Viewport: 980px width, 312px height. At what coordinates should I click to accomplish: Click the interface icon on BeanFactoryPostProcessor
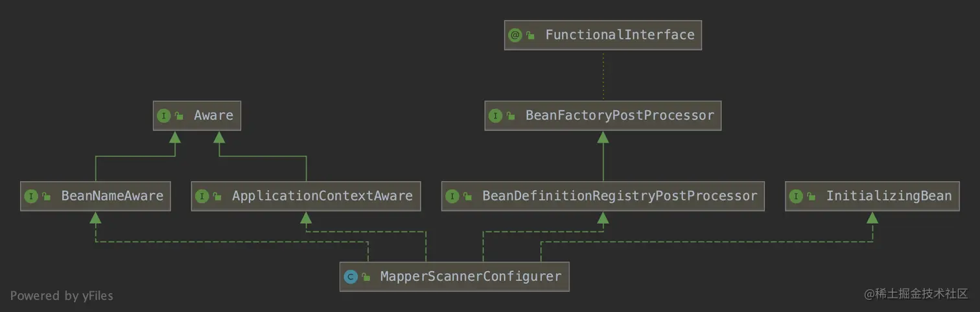coord(496,115)
